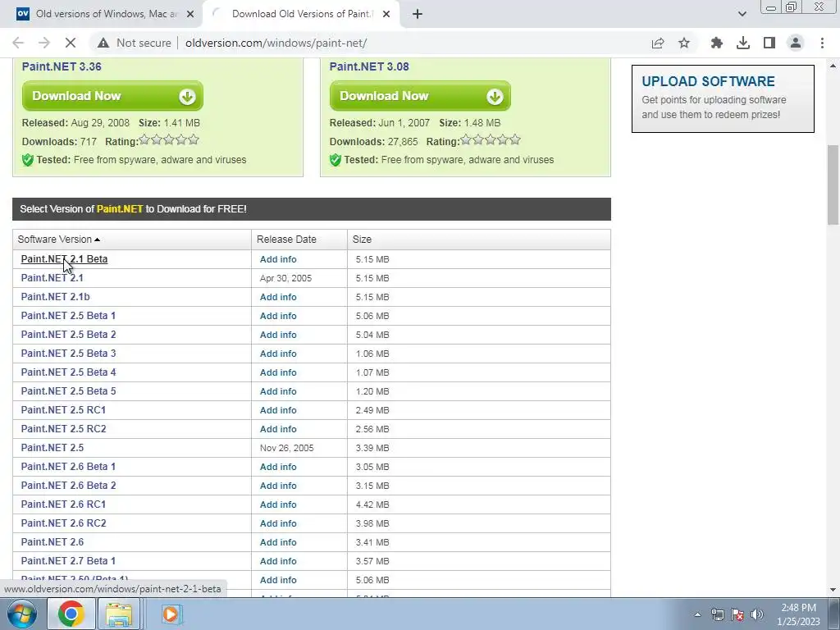Click Add info for Paint.NET 2.1 Beta
Viewport: 840px width, 630px height.
click(x=278, y=259)
